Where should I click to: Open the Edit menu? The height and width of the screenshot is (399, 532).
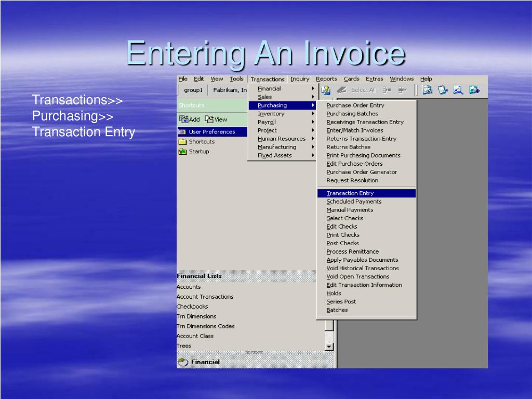coord(199,79)
